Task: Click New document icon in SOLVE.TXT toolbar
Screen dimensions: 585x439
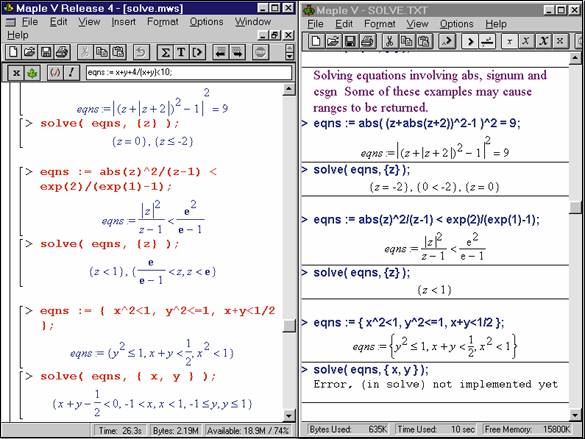Action: point(316,41)
